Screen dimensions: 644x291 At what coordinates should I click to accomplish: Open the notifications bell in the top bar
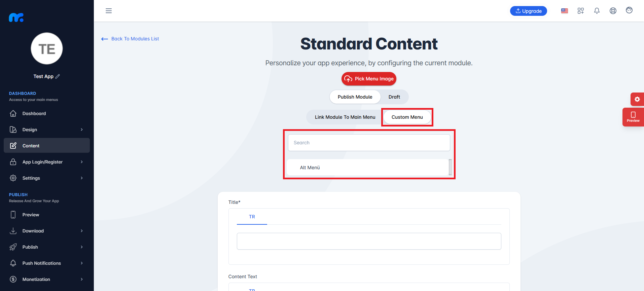pyautogui.click(x=597, y=11)
